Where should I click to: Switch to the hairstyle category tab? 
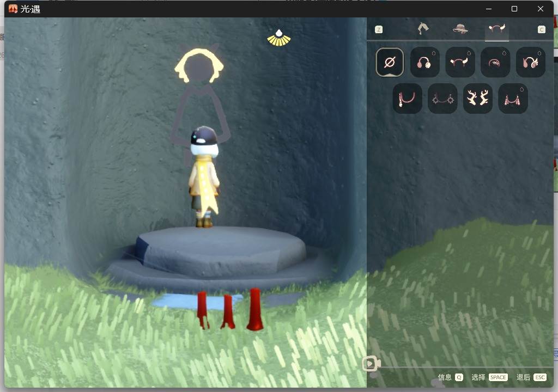click(x=423, y=28)
